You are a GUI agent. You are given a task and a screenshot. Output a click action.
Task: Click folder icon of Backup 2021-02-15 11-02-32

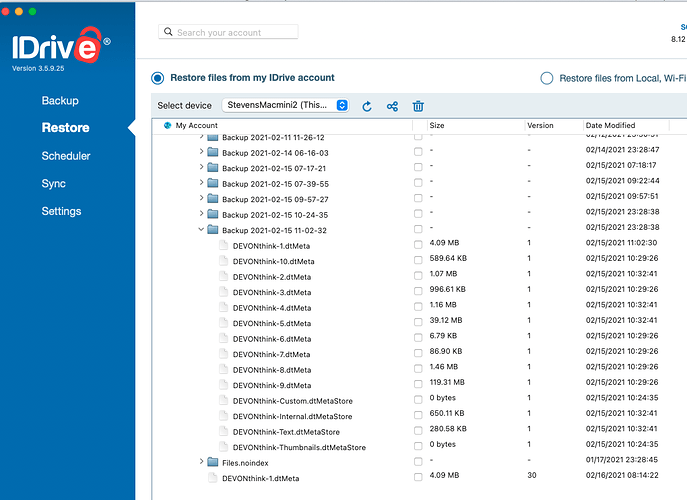coord(213,230)
